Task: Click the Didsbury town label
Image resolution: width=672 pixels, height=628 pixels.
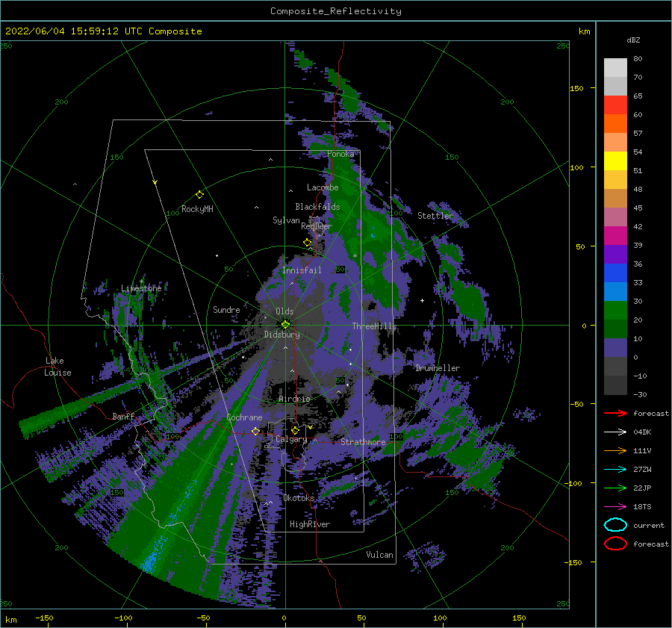Action: 282,335
